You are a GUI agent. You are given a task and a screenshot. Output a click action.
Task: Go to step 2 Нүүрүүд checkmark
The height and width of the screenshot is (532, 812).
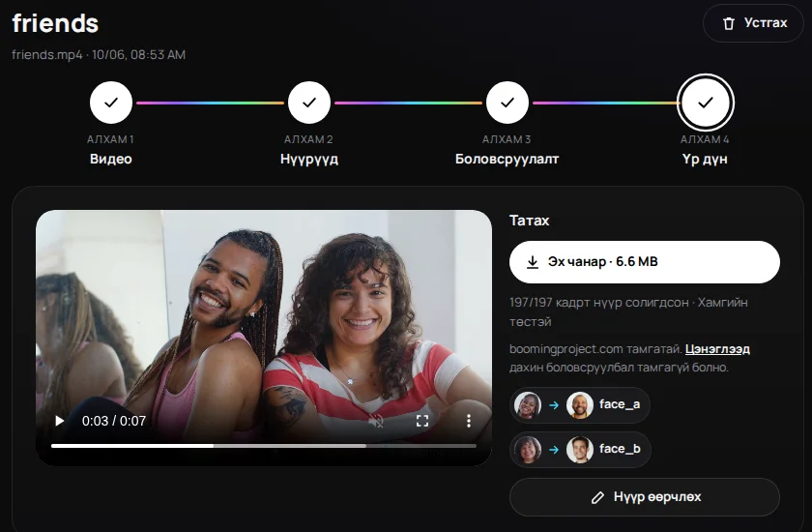pos(309,103)
